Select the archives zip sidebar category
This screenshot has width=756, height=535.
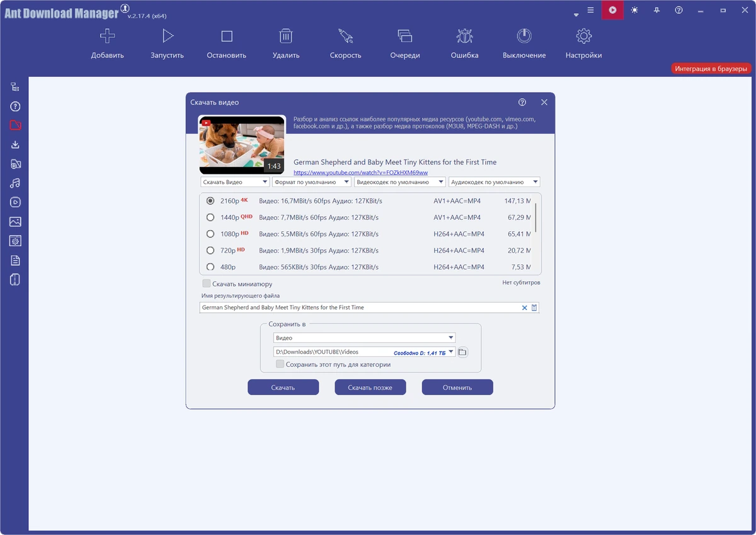click(15, 279)
